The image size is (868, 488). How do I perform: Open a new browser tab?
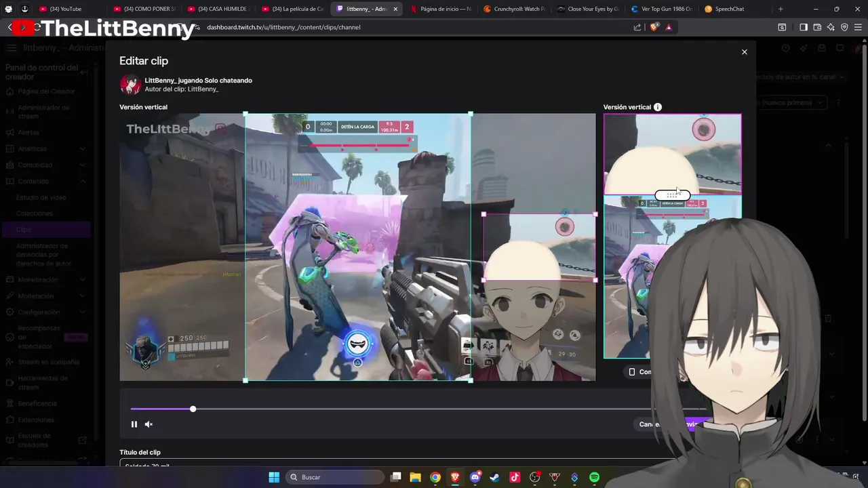click(781, 9)
